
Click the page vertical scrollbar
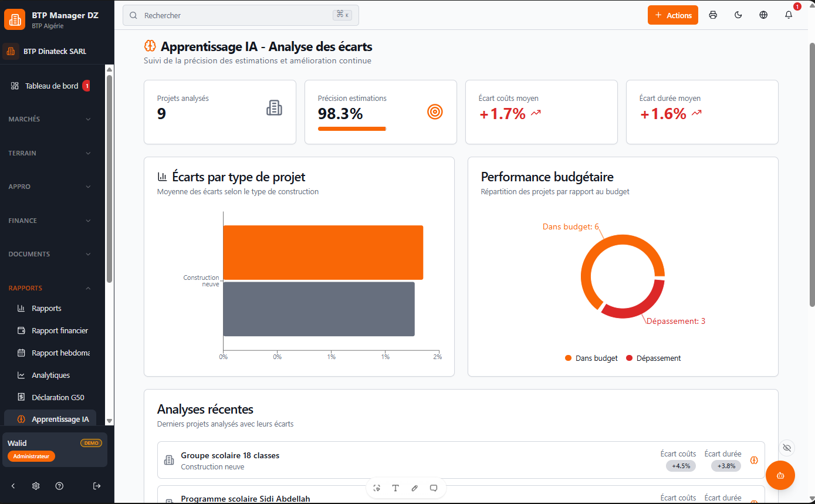(x=812, y=174)
